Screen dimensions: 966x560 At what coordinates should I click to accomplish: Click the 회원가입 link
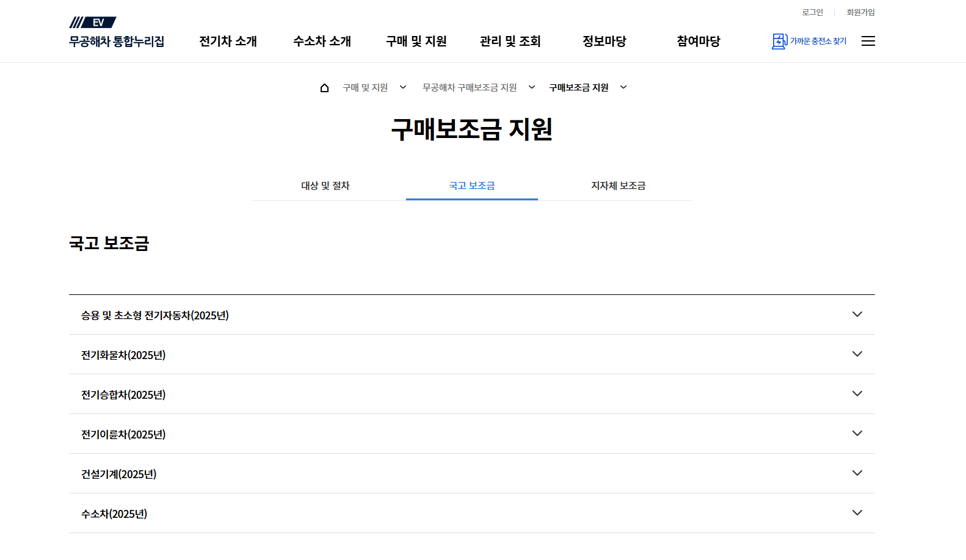(860, 12)
